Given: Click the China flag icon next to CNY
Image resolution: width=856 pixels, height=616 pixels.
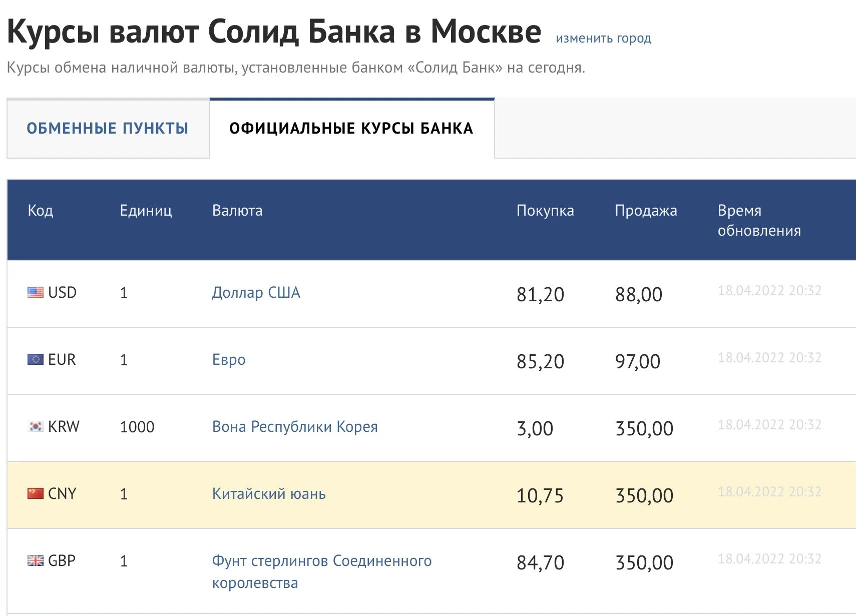Looking at the screenshot, I should (36, 493).
